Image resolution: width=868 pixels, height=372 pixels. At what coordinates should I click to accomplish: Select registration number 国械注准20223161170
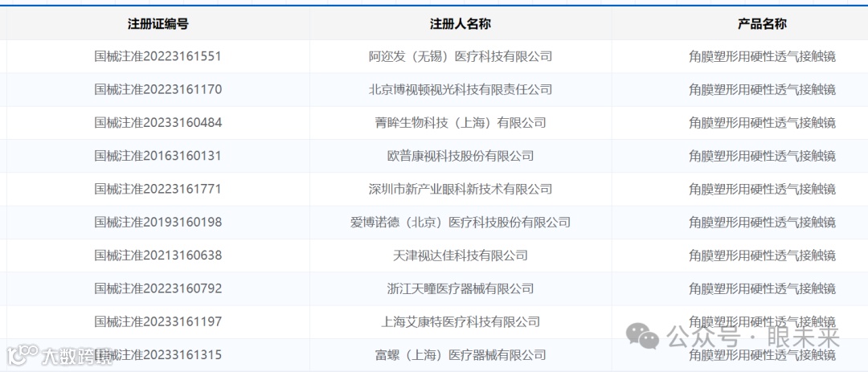158,90
